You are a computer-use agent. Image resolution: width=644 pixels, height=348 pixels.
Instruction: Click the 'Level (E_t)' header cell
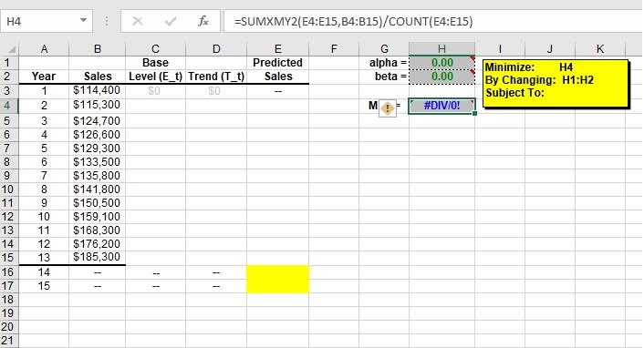click(x=155, y=77)
